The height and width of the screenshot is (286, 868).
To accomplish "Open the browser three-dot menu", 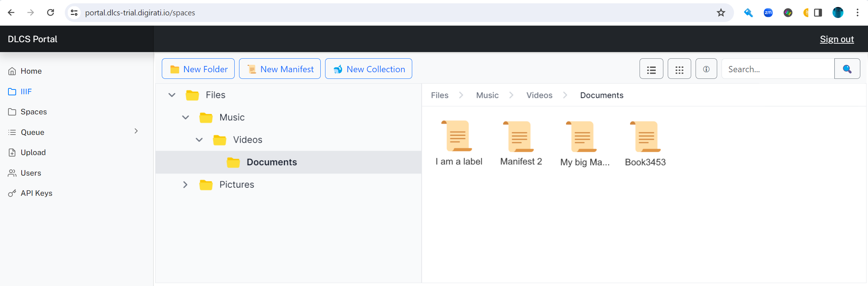I will 857,12.
